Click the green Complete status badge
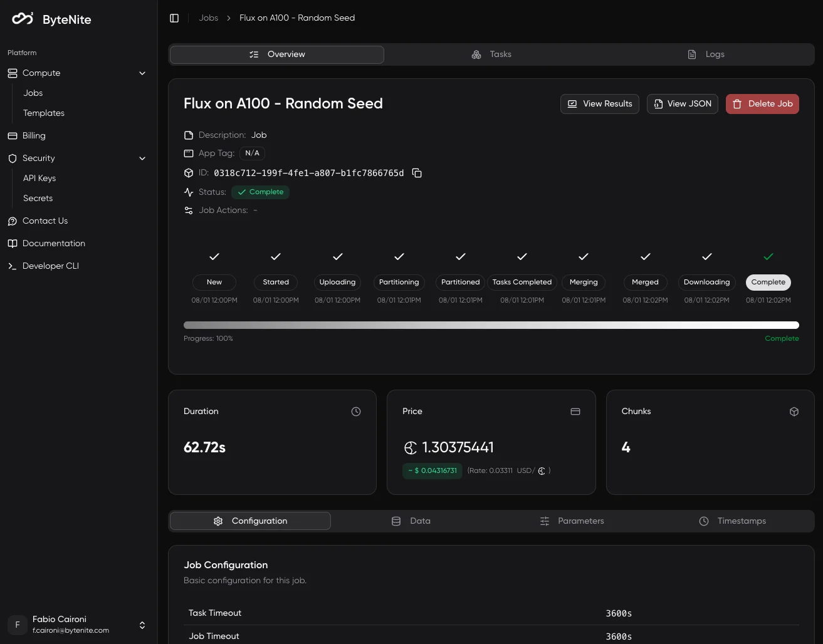The image size is (823, 644). click(x=260, y=192)
